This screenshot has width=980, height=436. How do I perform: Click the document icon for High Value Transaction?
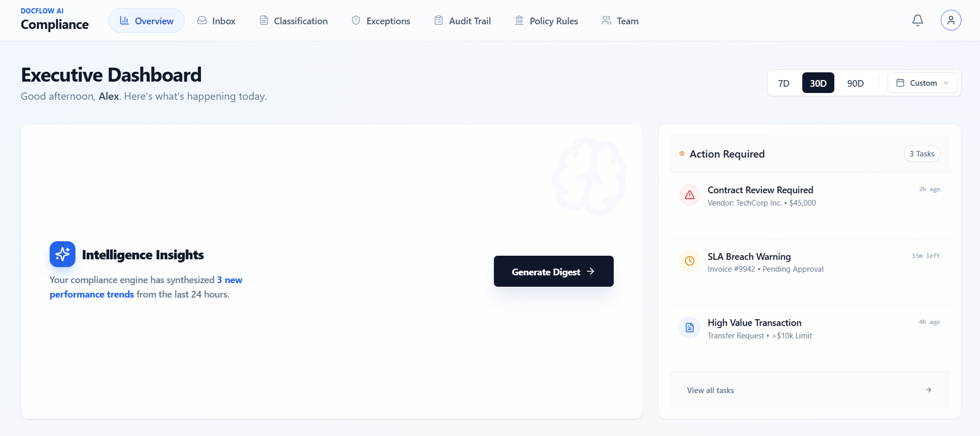690,328
